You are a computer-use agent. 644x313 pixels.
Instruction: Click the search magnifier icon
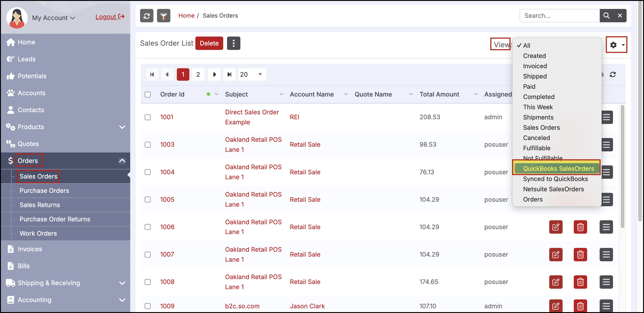606,16
